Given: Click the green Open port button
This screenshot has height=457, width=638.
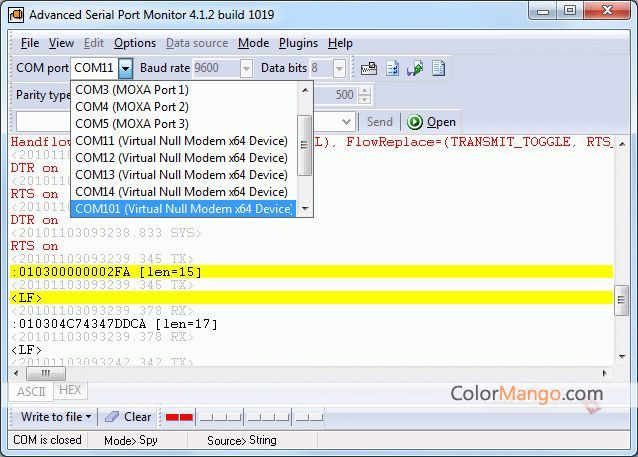Looking at the screenshot, I should tap(431, 122).
